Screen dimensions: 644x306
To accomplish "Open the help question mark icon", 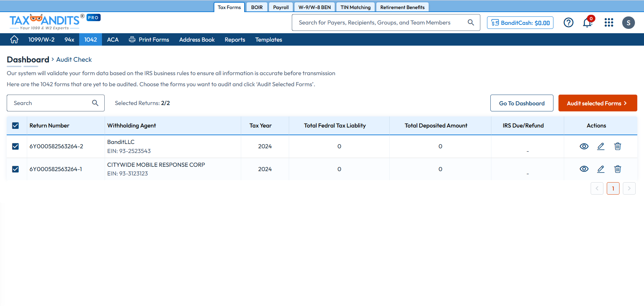I will tap(569, 22).
